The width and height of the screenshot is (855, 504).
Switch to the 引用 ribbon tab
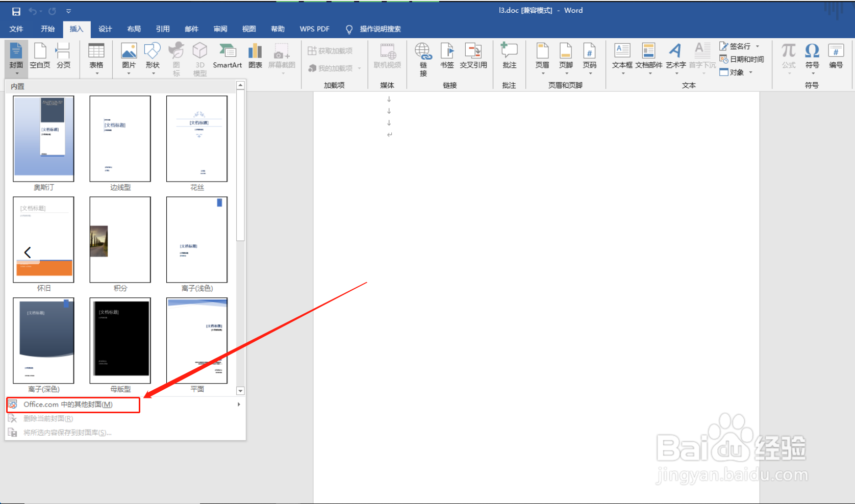(163, 29)
